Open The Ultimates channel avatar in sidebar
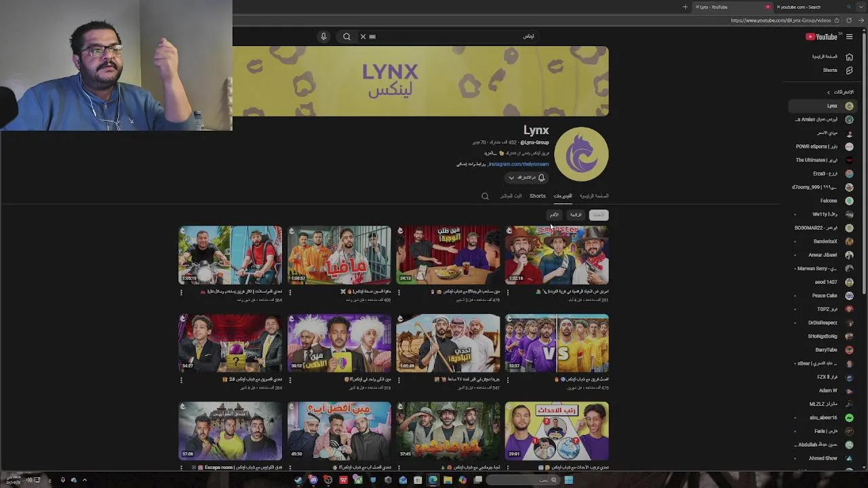This screenshot has width=868, height=488. click(x=849, y=160)
